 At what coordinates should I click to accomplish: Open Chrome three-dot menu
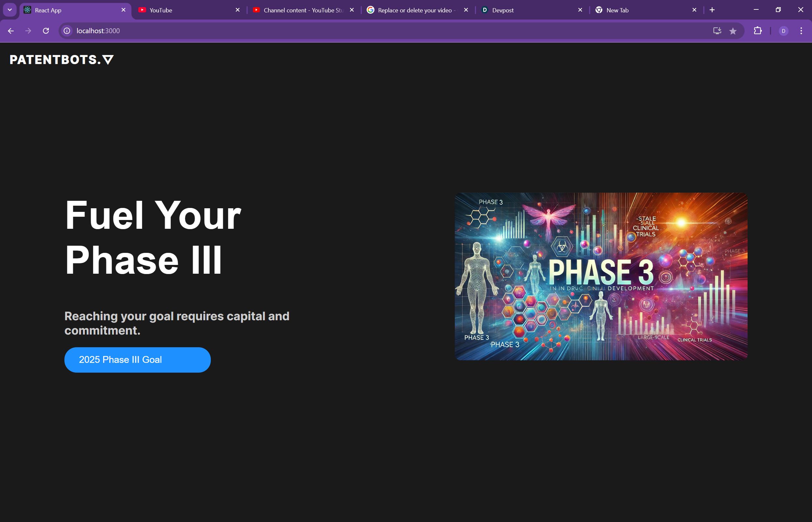(801, 31)
